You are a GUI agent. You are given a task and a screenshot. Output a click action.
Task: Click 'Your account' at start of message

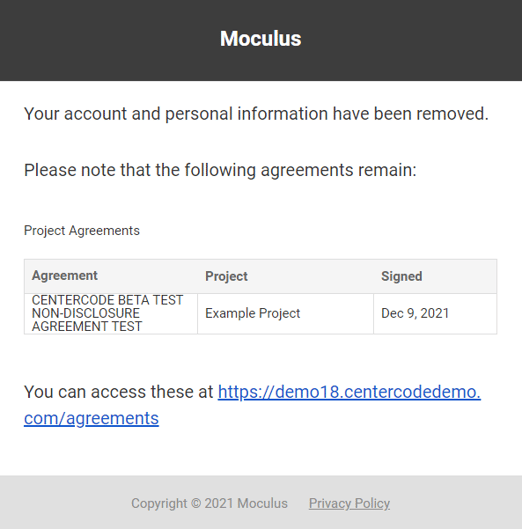click(x=75, y=114)
